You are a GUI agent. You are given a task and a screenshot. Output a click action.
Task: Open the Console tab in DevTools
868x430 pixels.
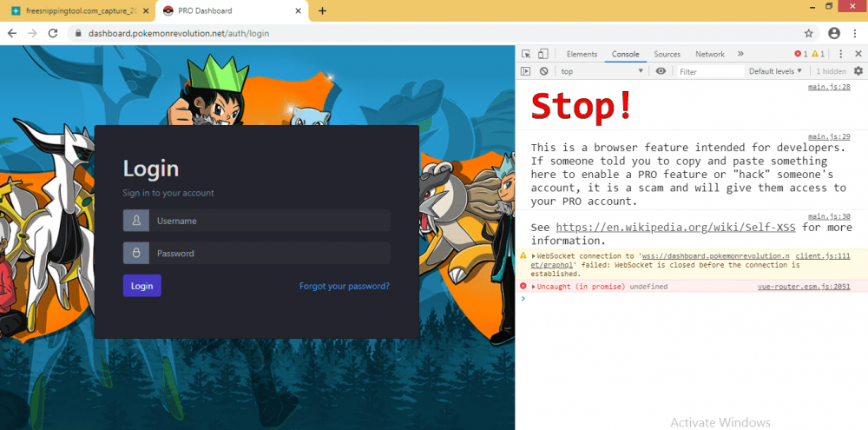tap(626, 54)
